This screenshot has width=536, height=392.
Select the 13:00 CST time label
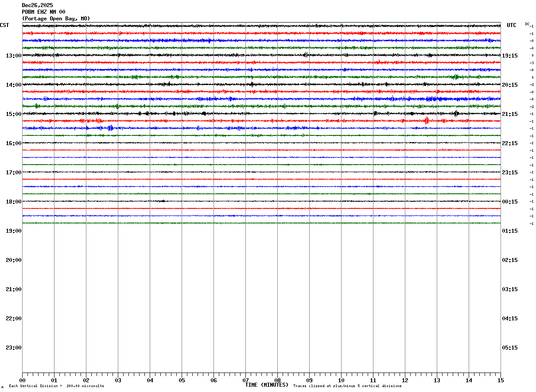click(14, 56)
